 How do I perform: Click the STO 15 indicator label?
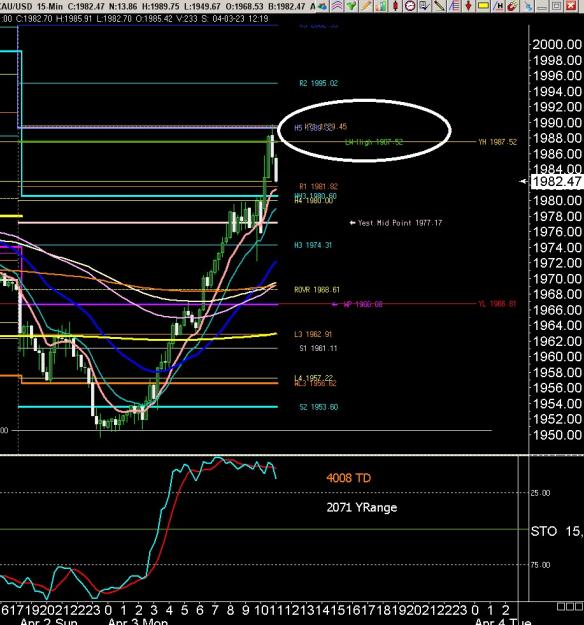click(x=556, y=531)
